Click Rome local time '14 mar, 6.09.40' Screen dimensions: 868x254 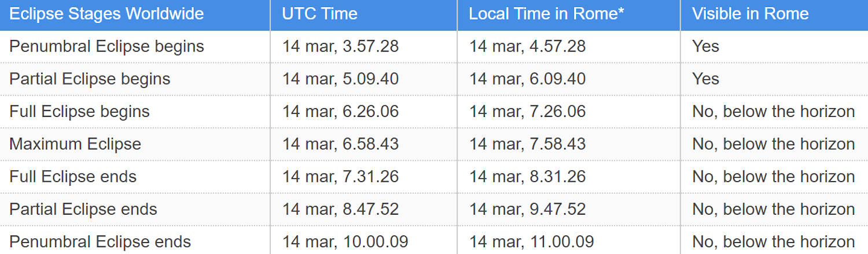point(527,79)
